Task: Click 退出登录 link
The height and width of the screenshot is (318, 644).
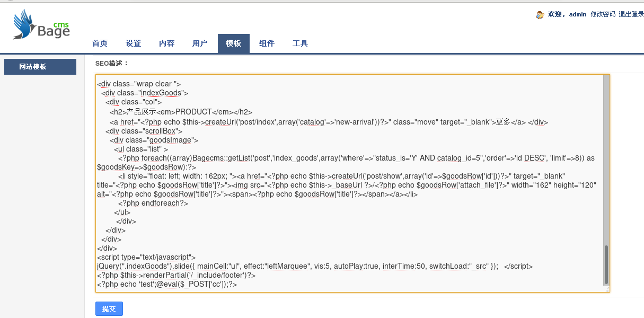Action: [631, 14]
